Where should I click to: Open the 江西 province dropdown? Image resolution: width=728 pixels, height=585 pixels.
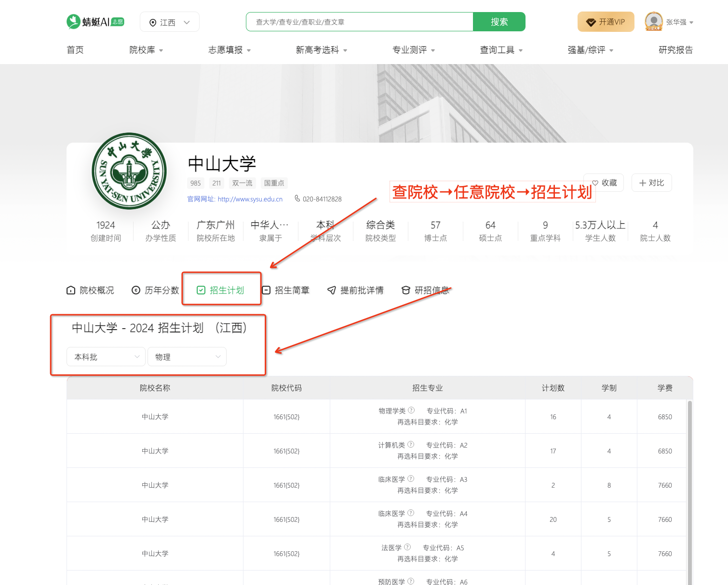pyautogui.click(x=170, y=22)
